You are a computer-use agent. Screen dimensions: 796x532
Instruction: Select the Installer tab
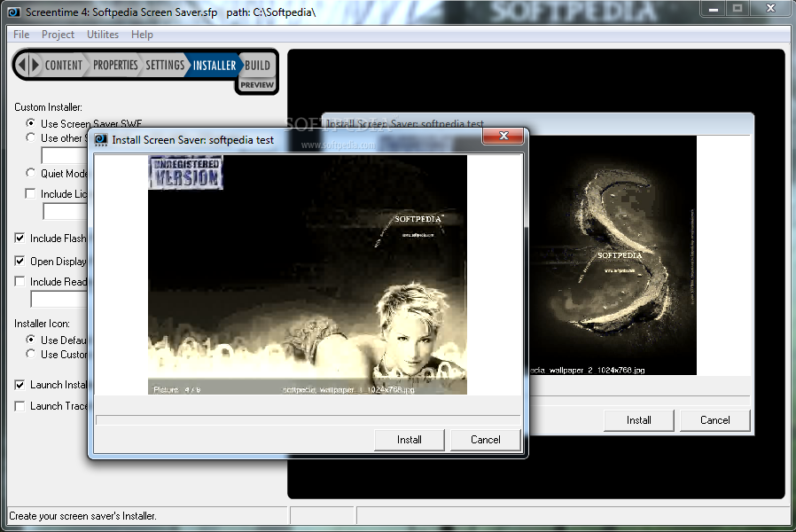[215, 66]
